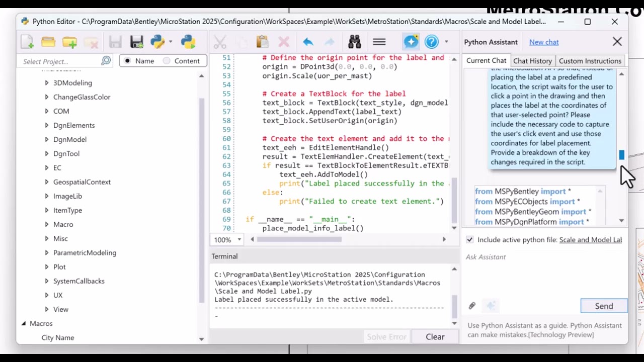Toggle Include active python file checkbox

coord(469,240)
